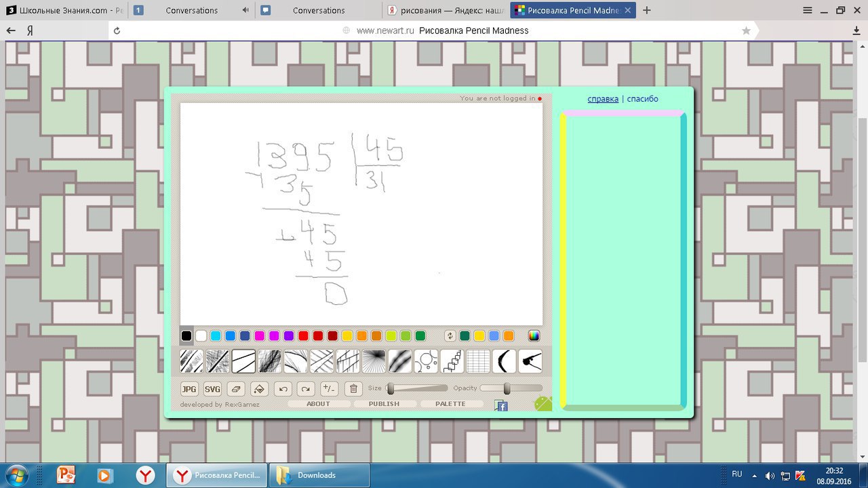Open the Downloads folder taskbar item
Viewport: 868px width, 488px height.
pos(319,475)
